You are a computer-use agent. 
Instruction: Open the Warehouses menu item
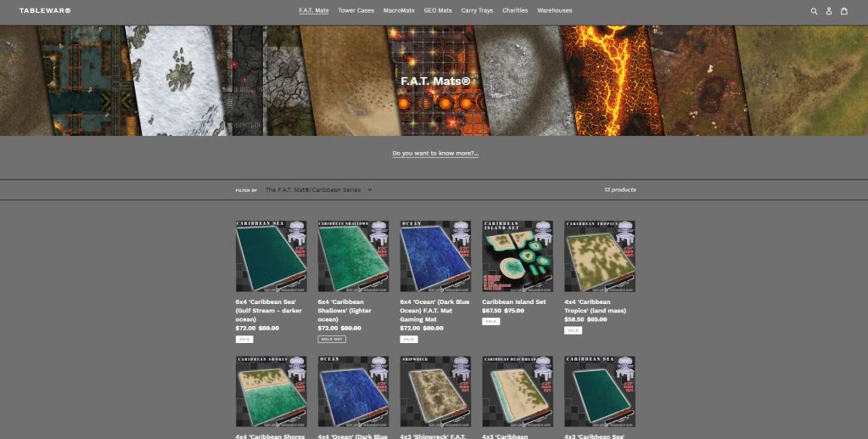555,10
